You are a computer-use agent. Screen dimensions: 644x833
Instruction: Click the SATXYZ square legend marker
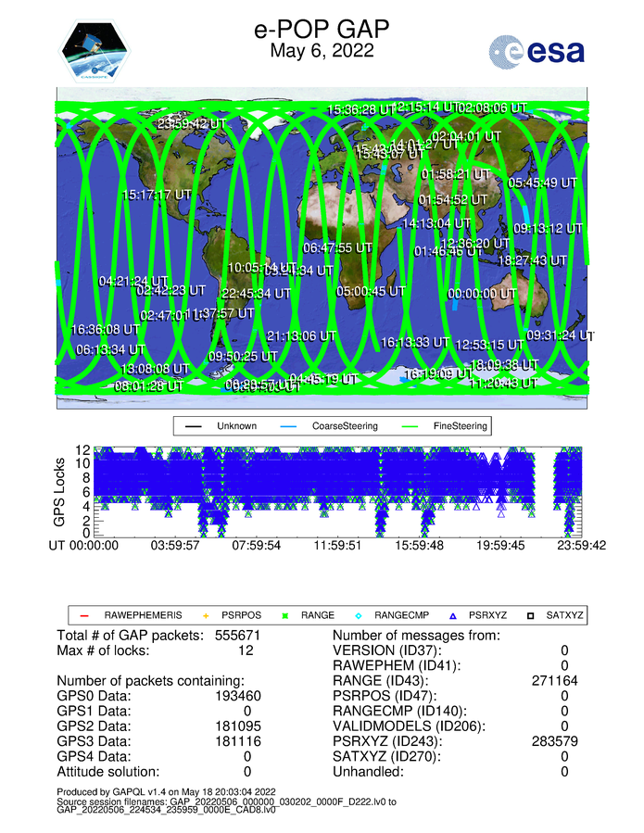pos(535,615)
